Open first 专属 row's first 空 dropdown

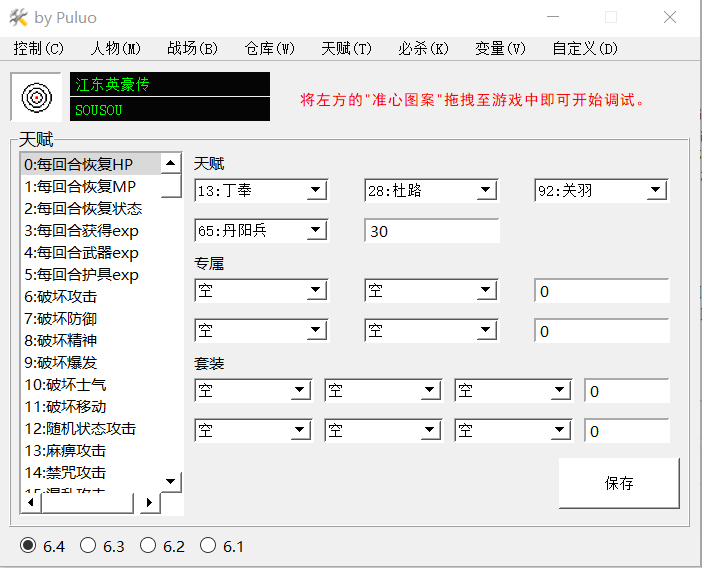click(316, 290)
